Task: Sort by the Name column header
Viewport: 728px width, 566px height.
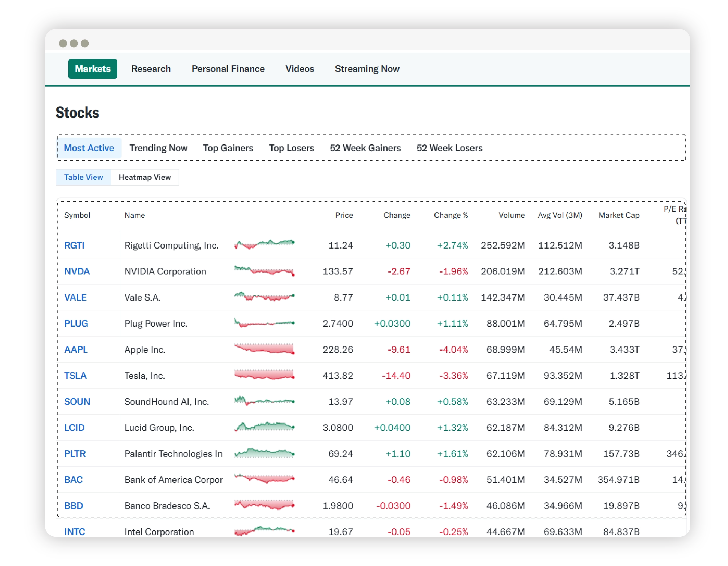Action: pyautogui.click(x=135, y=215)
